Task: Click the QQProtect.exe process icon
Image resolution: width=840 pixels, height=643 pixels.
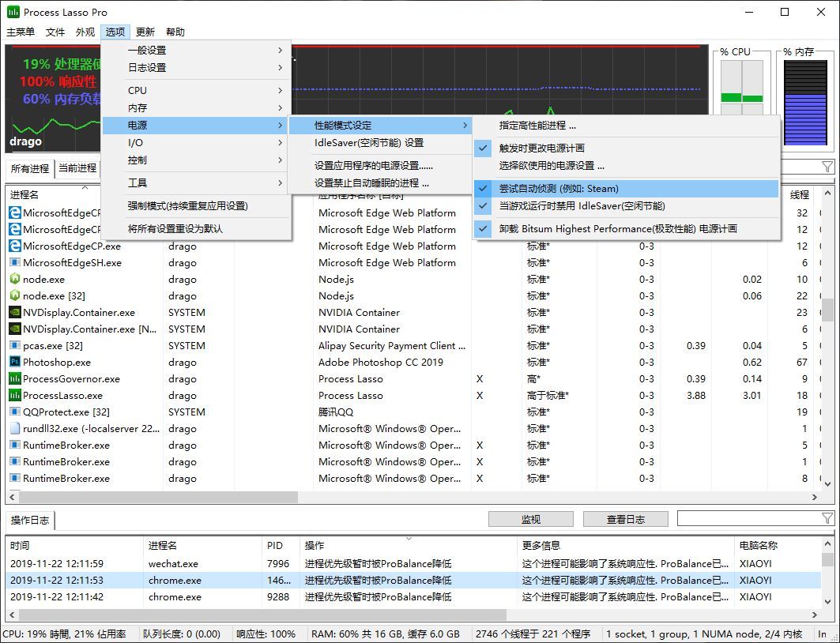Action: pos(15,412)
